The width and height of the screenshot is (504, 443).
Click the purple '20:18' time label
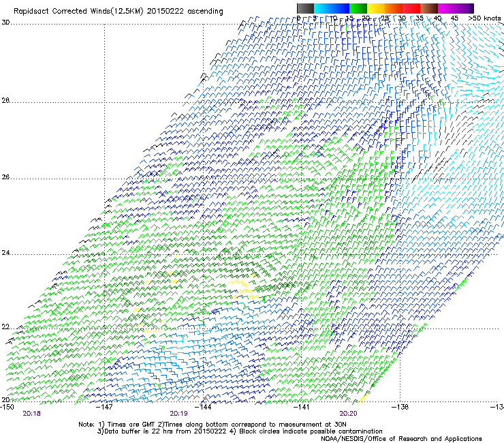(x=31, y=414)
